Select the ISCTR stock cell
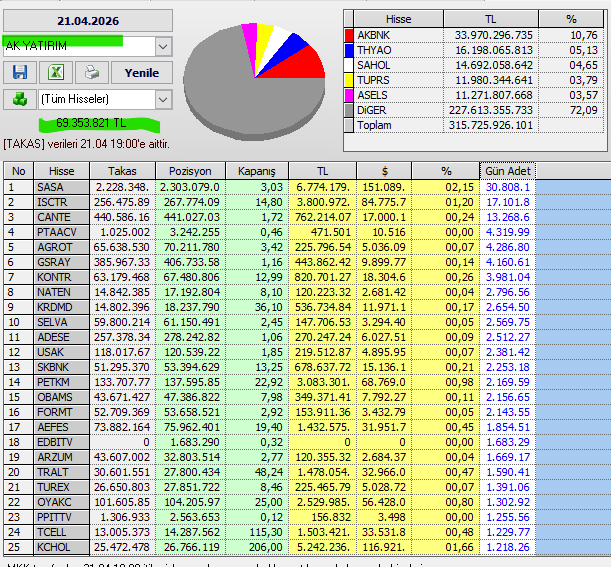This screenshot has height=567, width=611. click(x=62, y=202)
